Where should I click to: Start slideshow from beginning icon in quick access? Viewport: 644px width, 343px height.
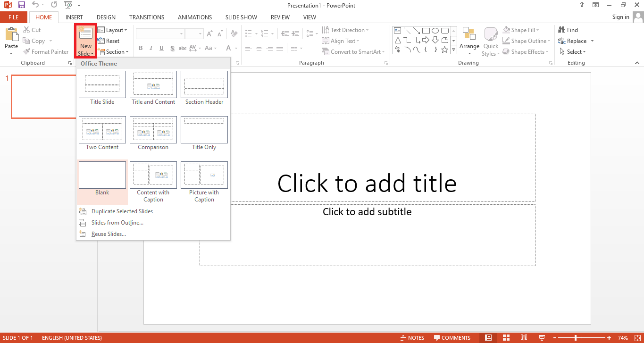tap(68, 5)
